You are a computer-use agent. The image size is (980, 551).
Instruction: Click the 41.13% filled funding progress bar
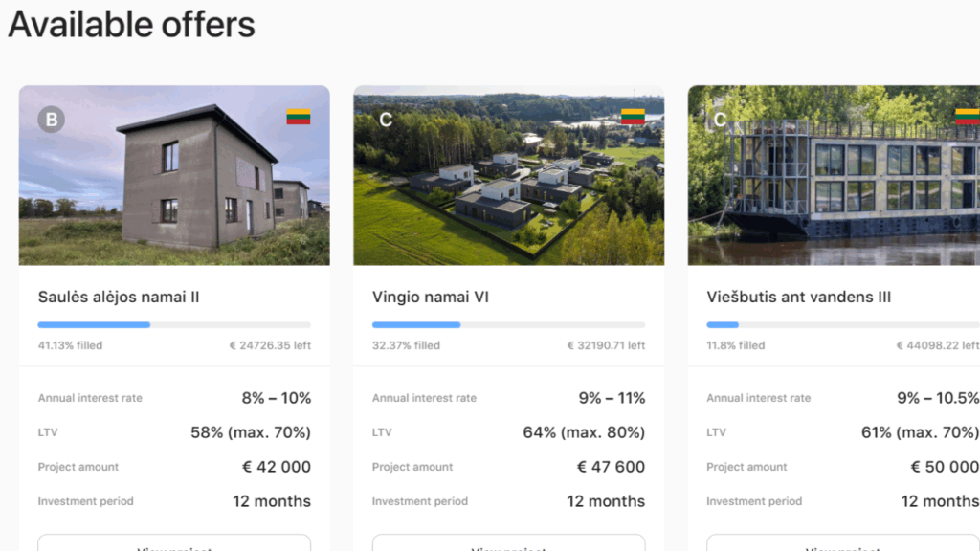coord(174,325)
